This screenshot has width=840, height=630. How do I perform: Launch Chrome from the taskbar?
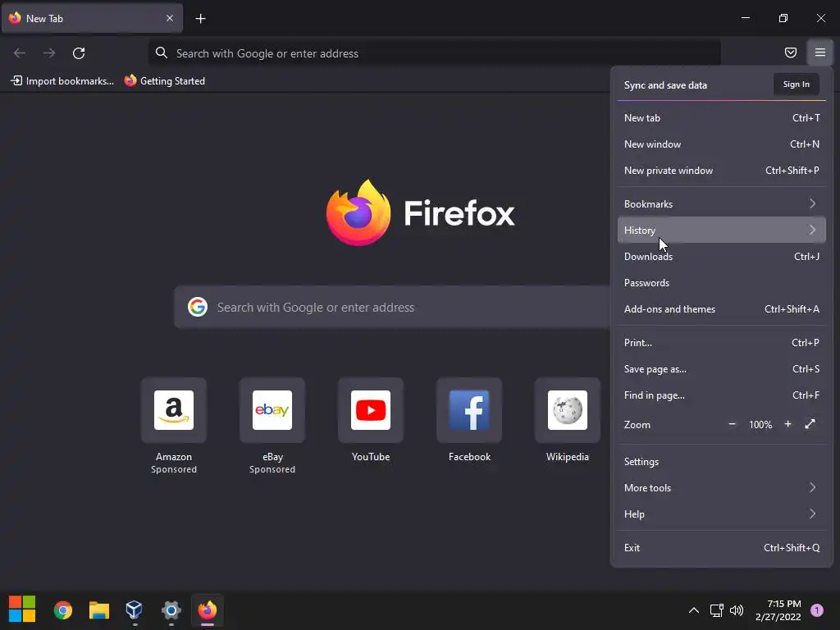(x=63, y=610)
